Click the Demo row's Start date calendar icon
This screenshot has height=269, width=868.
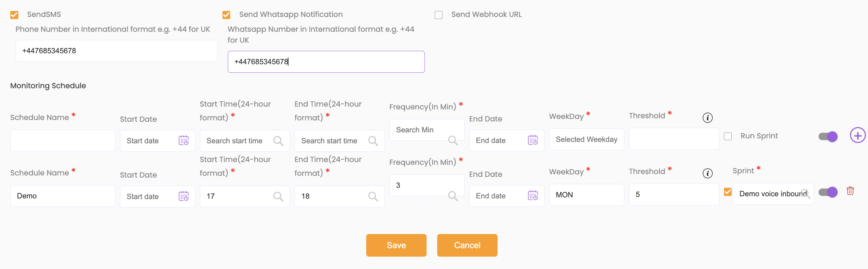(x=184, y=196)
